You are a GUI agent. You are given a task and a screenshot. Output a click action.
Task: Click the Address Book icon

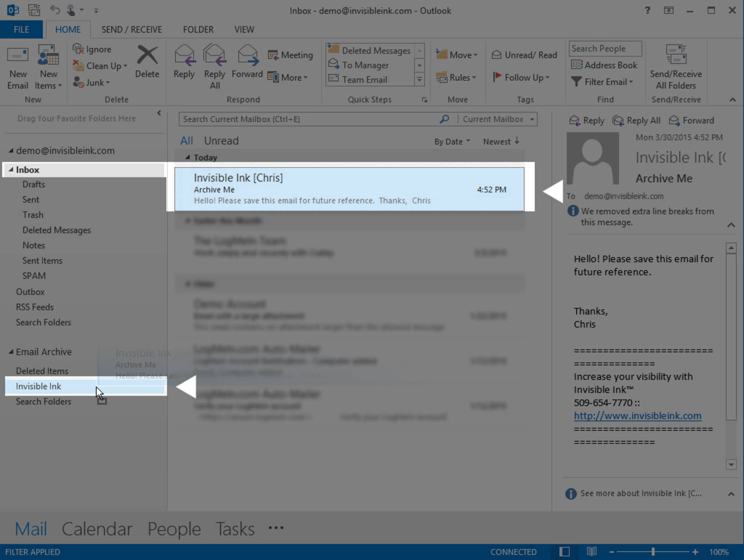(577, 65)
